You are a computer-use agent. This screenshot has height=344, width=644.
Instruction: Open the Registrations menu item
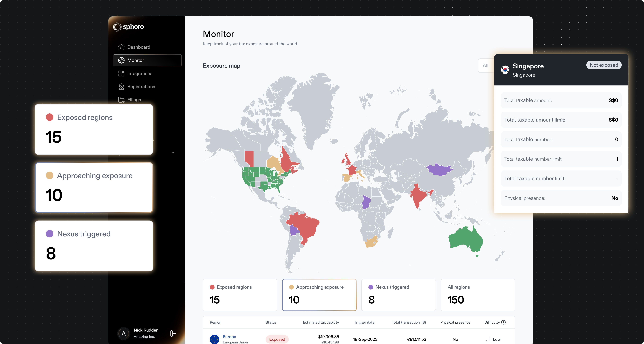coord(141,87)
